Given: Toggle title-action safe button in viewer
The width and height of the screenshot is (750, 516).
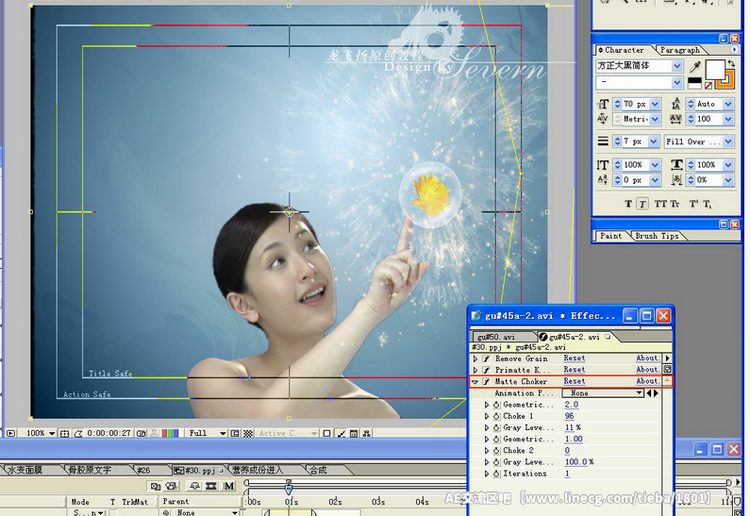Looking at the screenshot, I should [64, 433].
